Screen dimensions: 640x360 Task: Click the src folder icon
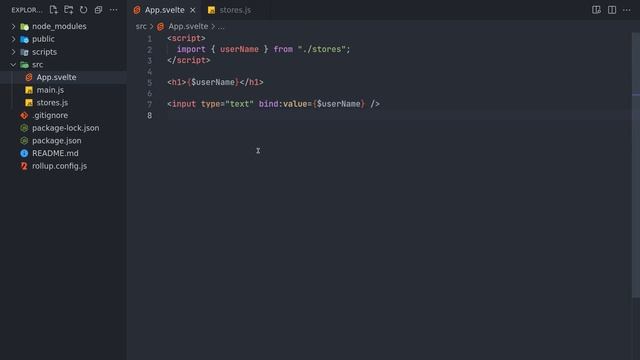pyautogui.click(x=24, y=64)
